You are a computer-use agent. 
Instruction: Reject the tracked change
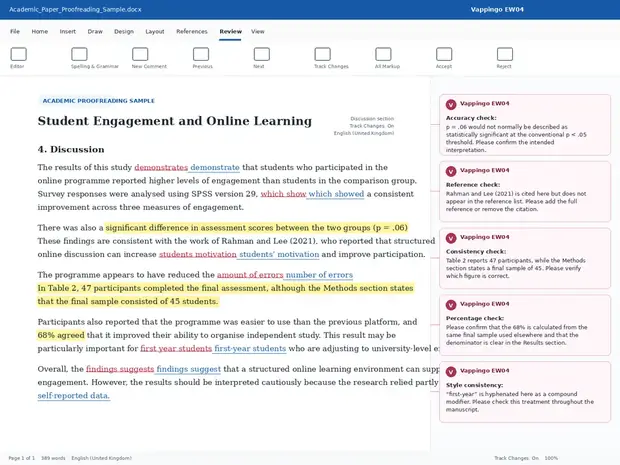[x=504, y=58]
